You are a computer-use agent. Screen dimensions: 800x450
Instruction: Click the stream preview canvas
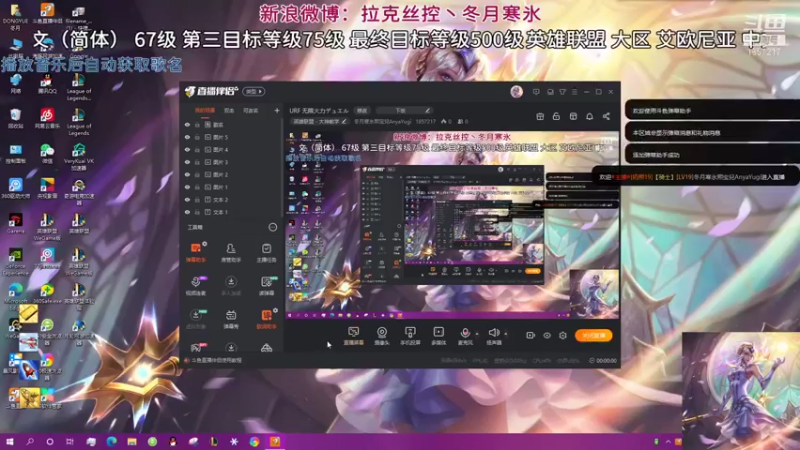click(452, 224)
